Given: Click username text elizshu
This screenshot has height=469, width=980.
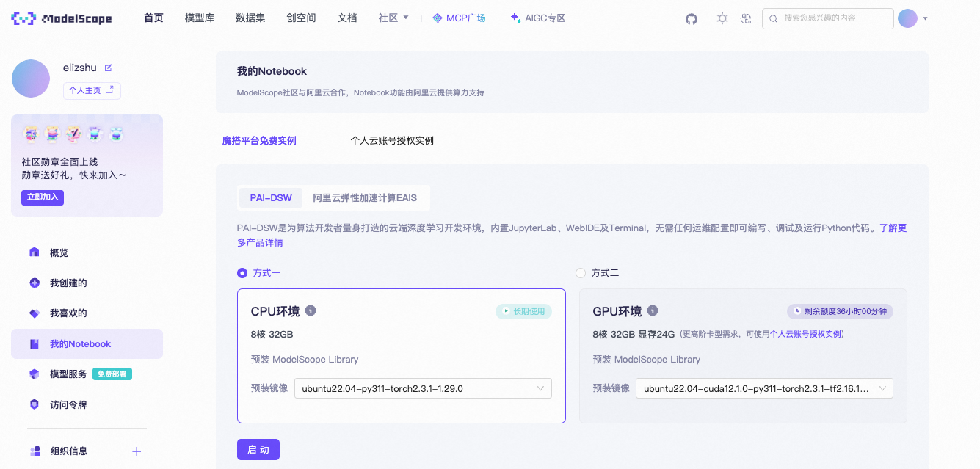Looking at the screenshot, I should 81,68.
